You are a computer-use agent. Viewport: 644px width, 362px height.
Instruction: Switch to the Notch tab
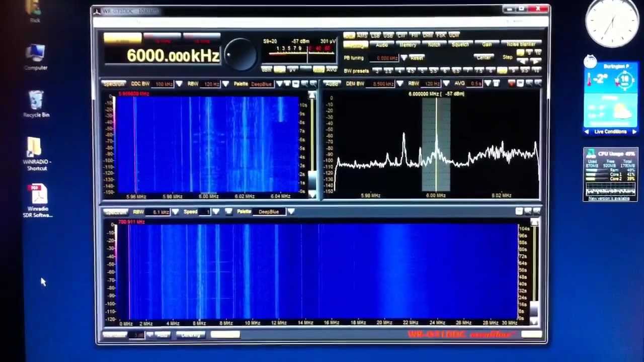pyautogui.click(x=434, y=45)
